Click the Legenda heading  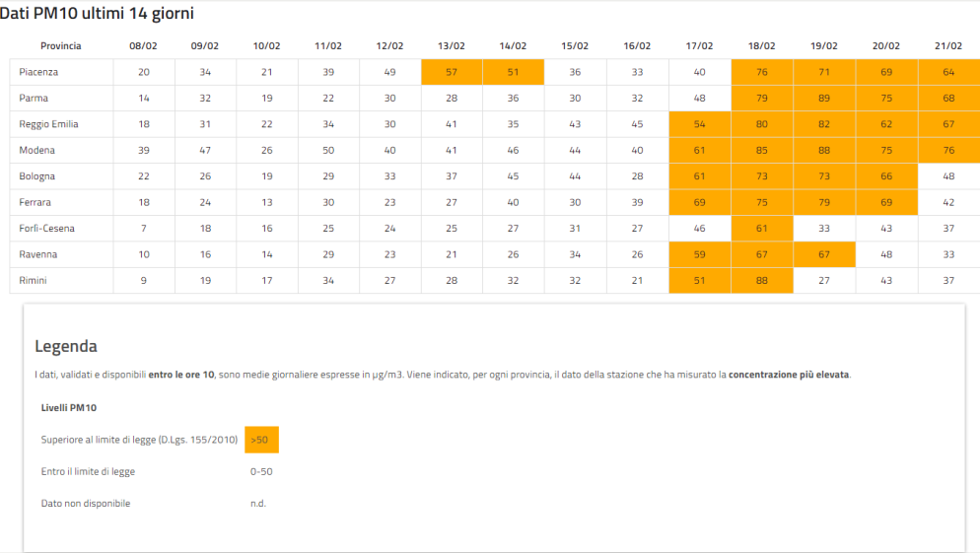66,346
